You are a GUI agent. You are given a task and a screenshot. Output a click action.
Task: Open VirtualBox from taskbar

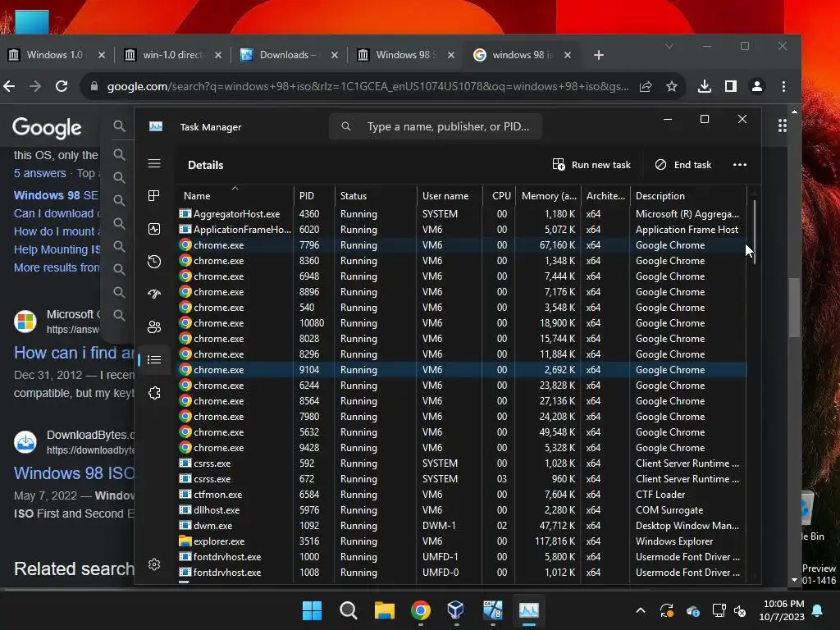(x=456, y=610)
